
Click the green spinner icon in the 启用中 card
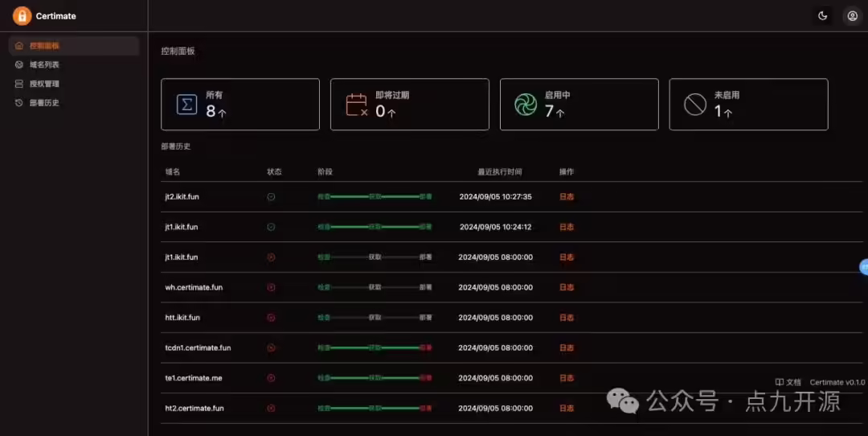(x=526, y=105)
